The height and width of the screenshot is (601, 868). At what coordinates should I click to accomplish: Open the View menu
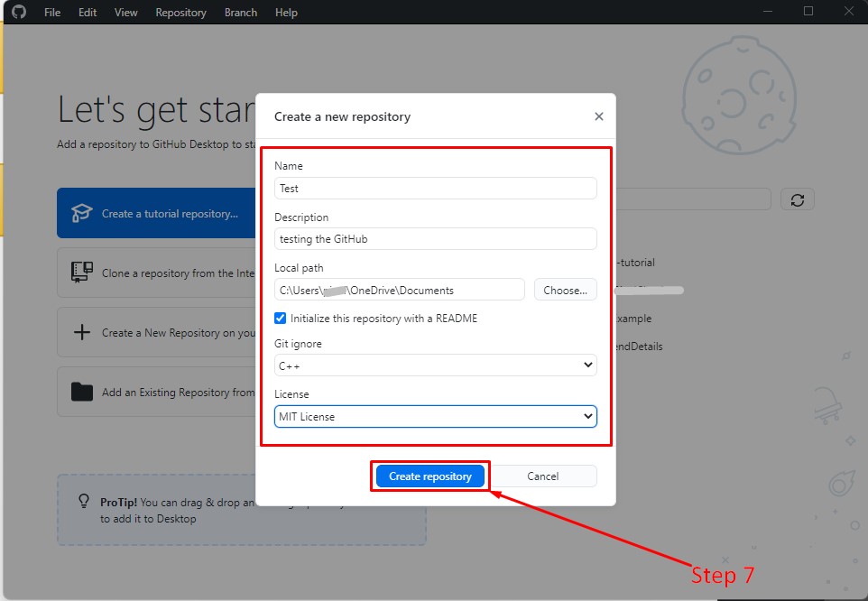tap(126, 12)
